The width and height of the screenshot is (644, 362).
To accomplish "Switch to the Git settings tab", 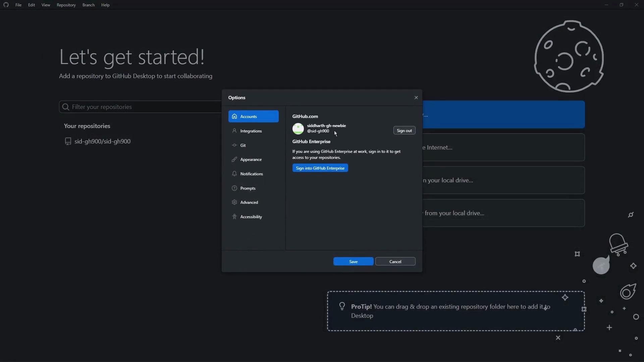I will tap(254, 145).
